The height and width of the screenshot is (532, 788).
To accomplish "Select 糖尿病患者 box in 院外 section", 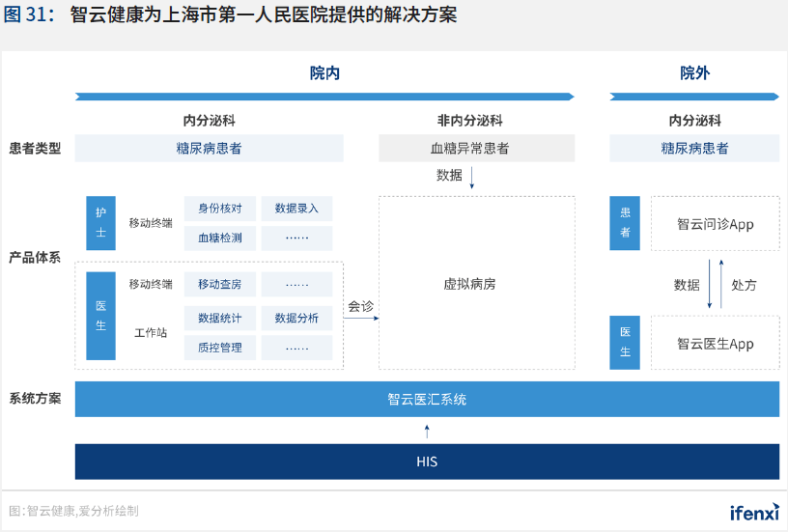I will [694, 148].
